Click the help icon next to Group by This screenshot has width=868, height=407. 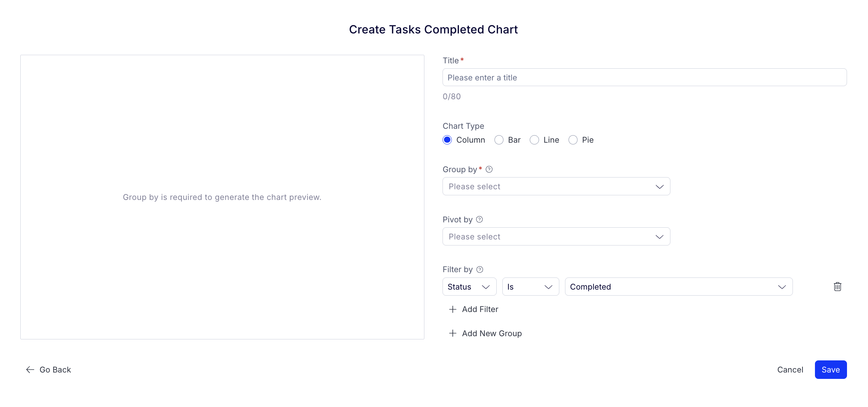(489, 169)
